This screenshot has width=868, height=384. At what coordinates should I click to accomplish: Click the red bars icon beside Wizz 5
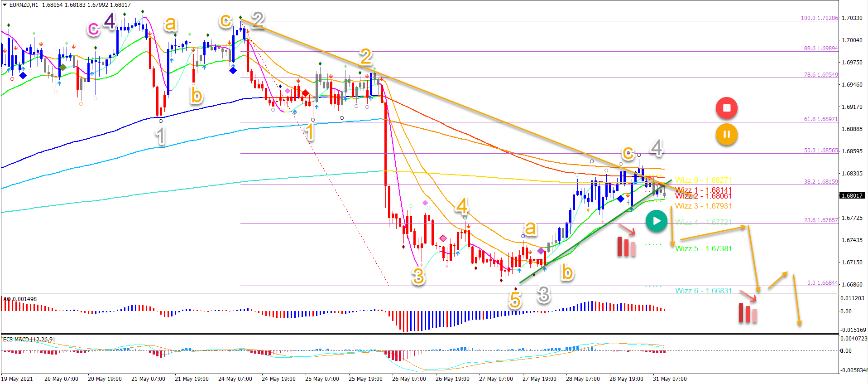(626, 247)
